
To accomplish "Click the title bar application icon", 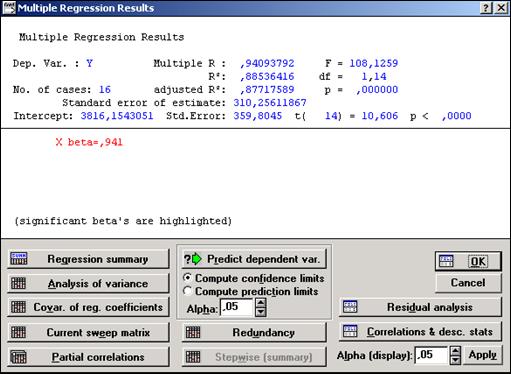I will pos(9,8).
